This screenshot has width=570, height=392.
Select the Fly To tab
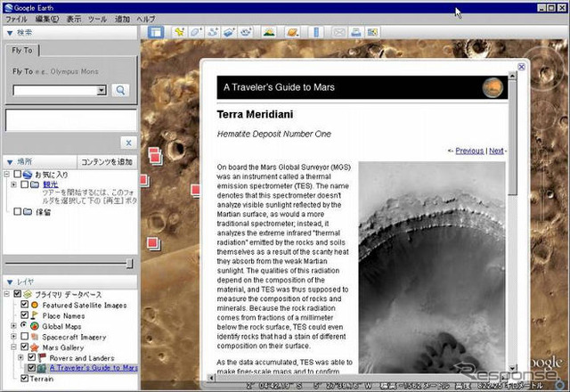[x=22, y=50]
